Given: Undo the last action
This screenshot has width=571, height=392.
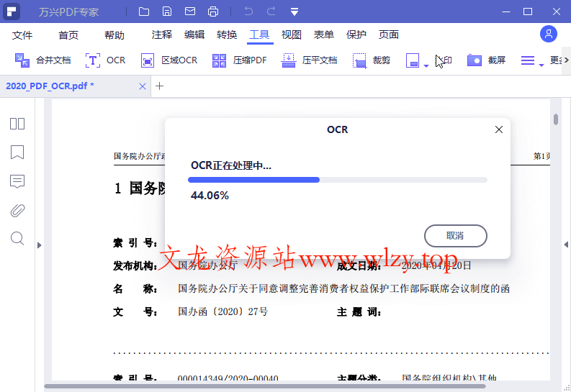Looking at the screenshot, I should (x=248, y=12).
